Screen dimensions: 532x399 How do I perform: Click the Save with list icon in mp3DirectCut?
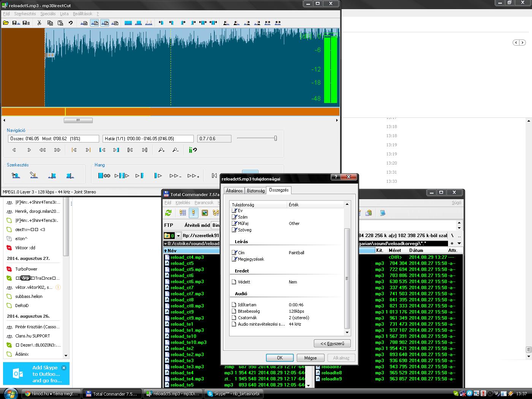26,23
